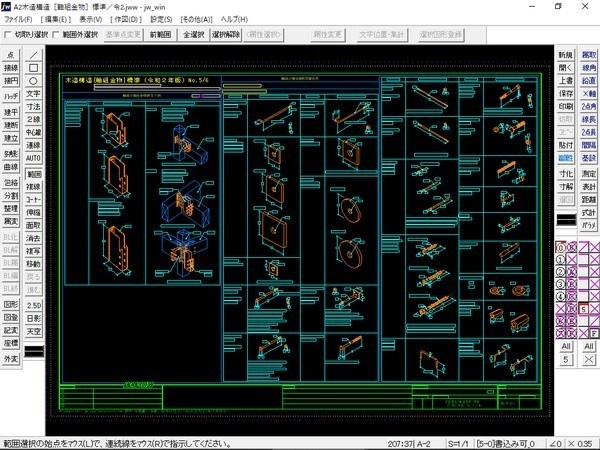Open the 設定(S) menu
The height and width of the screenshot is (450, 600).
coord(161,19)
